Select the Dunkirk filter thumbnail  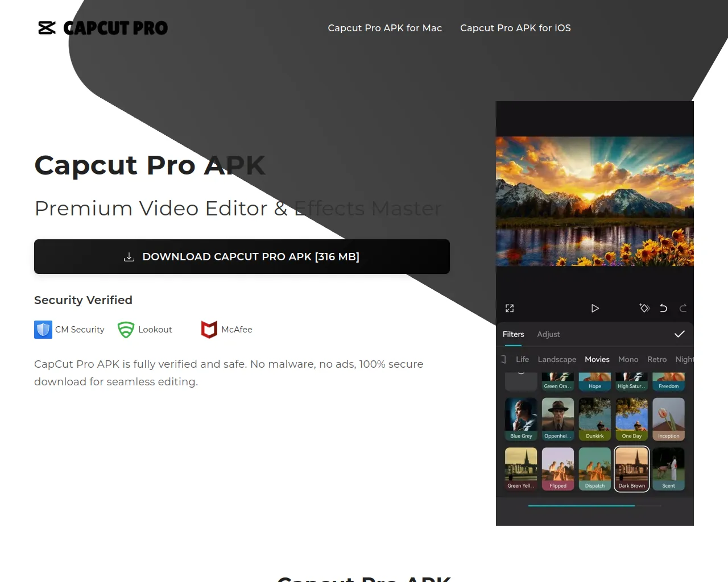(x=595, y=419)
